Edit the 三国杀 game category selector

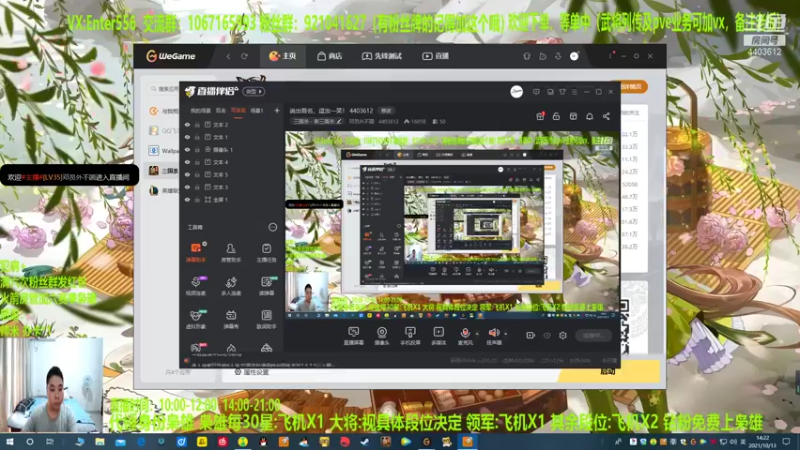click(317, 121)
